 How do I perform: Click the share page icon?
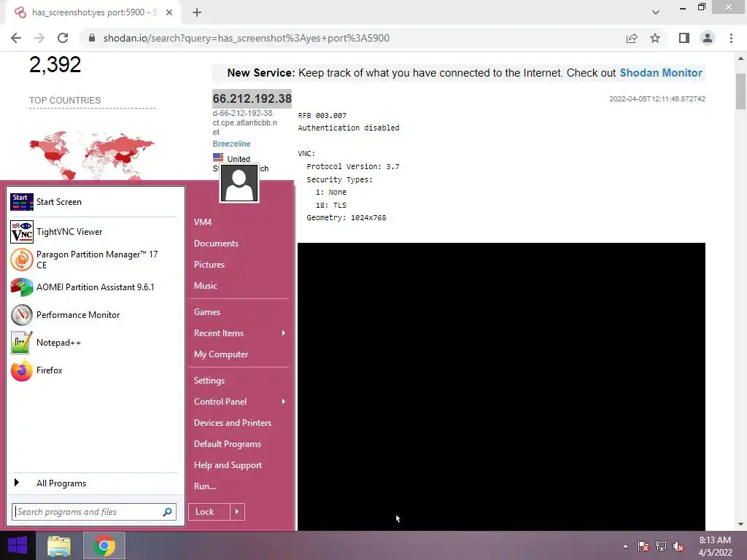pos(632,38)
